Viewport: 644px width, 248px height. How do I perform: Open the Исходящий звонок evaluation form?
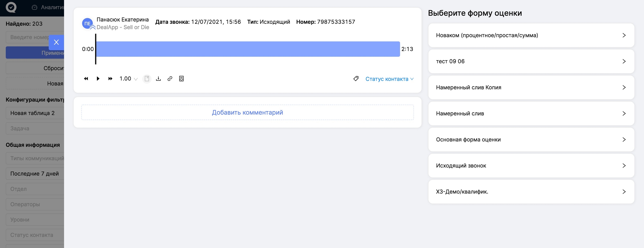pyautogui.click(x=531, y=166)
